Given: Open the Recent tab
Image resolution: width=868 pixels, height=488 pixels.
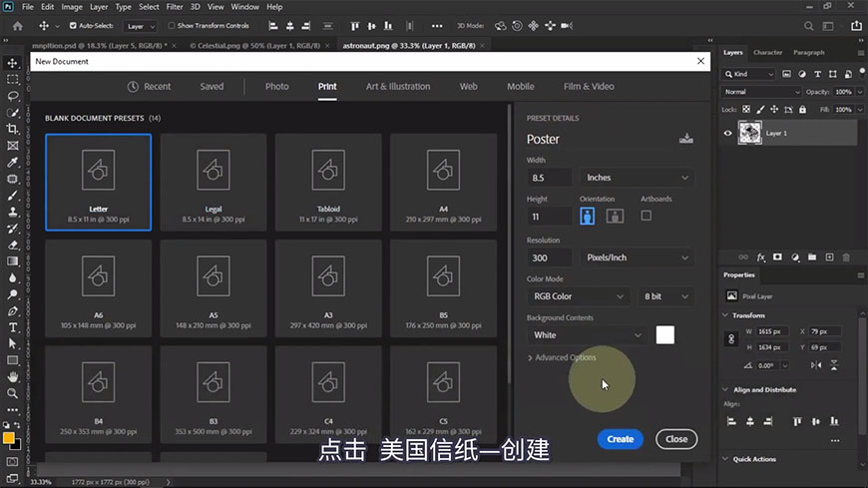Looking at the screenshot, I should pyautogui.click(x=149, y=87).
